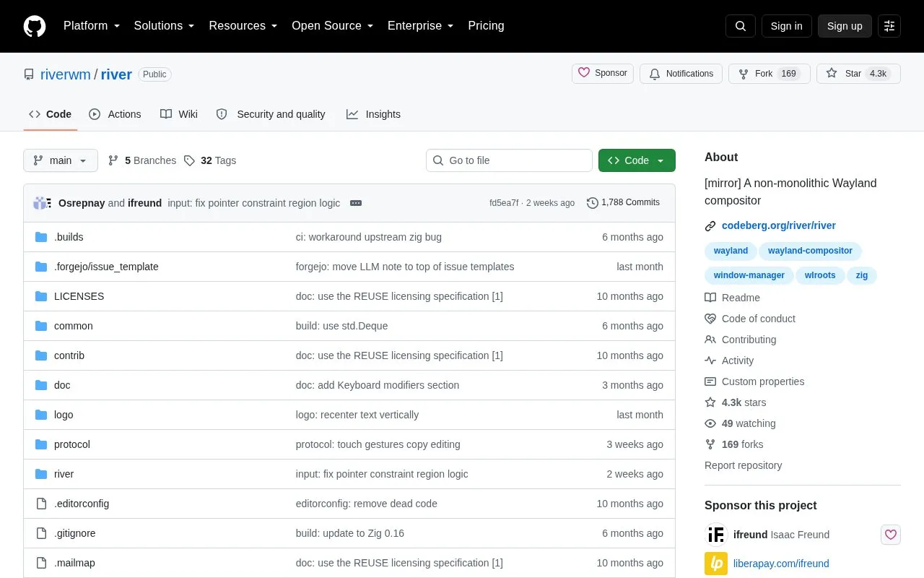Screen dimensions: 924x578
Task: Click the Sign up button
Action: 845,26
